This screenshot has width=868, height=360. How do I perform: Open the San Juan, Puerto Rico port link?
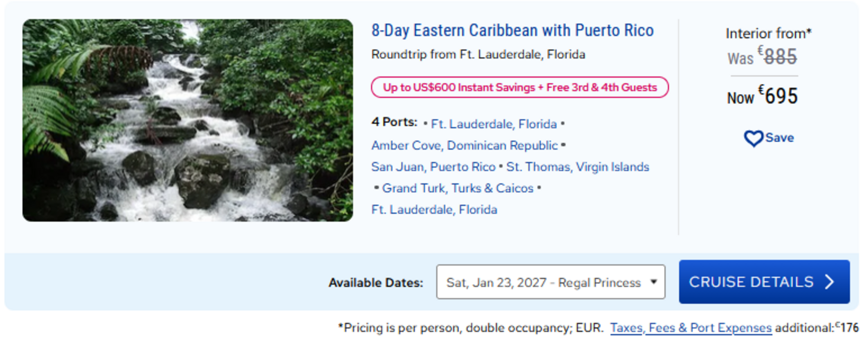(x=433, y=167)
